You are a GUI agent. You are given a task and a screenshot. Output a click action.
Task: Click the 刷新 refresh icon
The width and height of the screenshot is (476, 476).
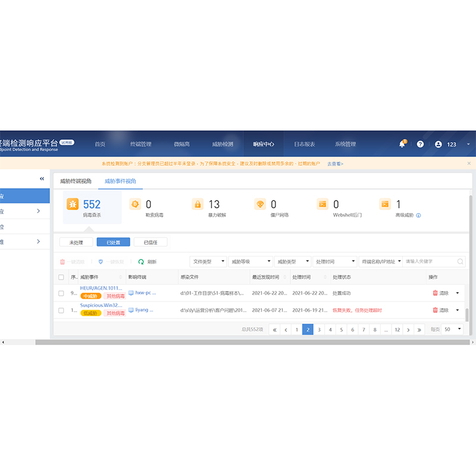click(x=141, y=261)
